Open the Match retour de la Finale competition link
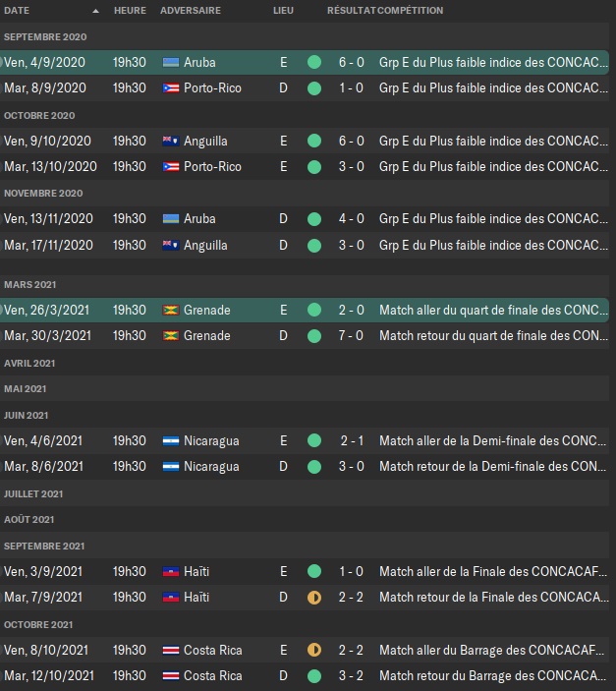616x691 pixels. (491, 597)
